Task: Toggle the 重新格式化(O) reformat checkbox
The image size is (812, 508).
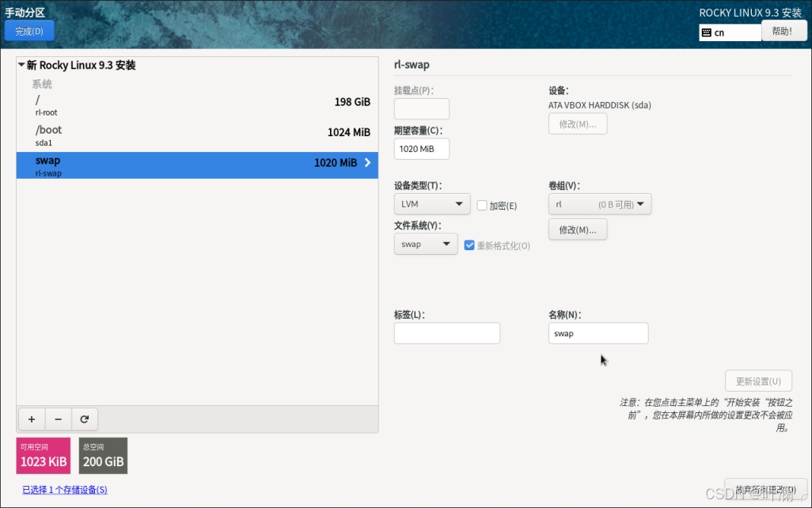Action: tap(469, 245)
